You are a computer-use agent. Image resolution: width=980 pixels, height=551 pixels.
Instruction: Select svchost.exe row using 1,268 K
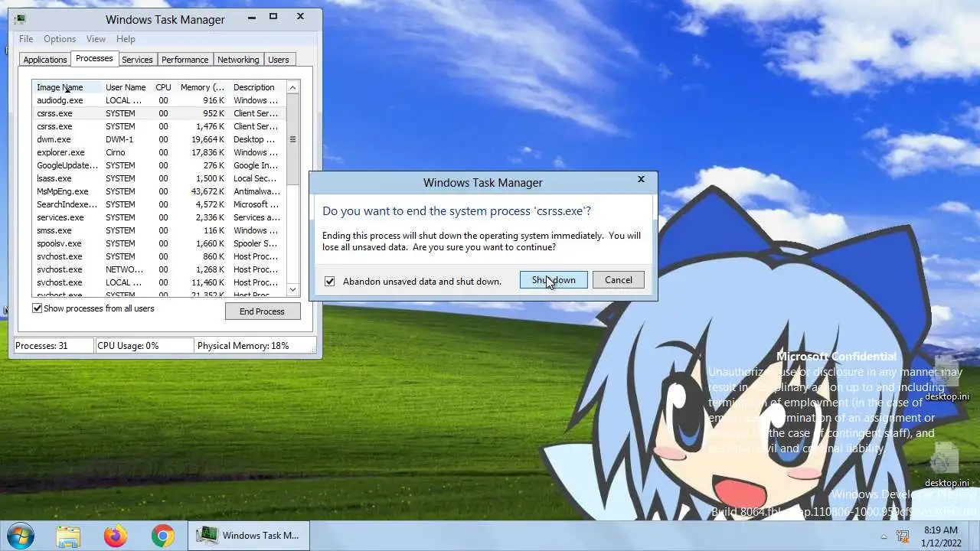pos(158,269)
